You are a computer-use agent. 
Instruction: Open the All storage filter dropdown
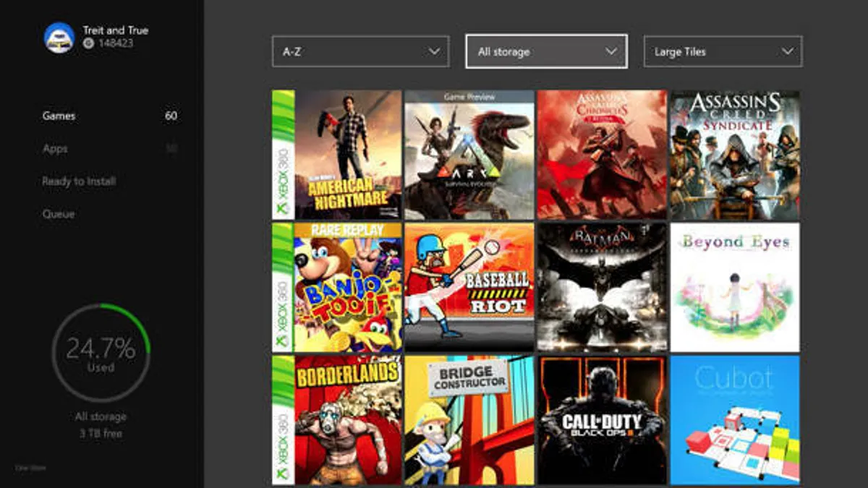point(546,51)
